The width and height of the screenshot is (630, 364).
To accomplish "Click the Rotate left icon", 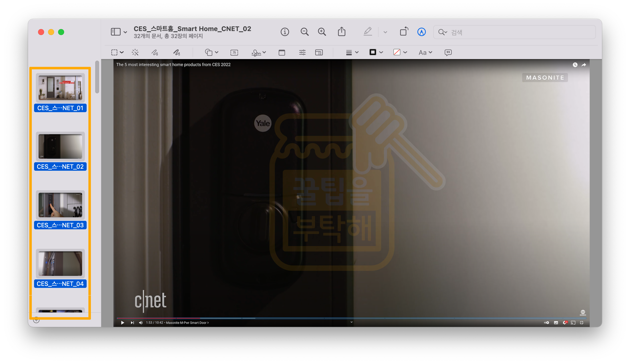I will pyautogui.click(x=404, y=32).
